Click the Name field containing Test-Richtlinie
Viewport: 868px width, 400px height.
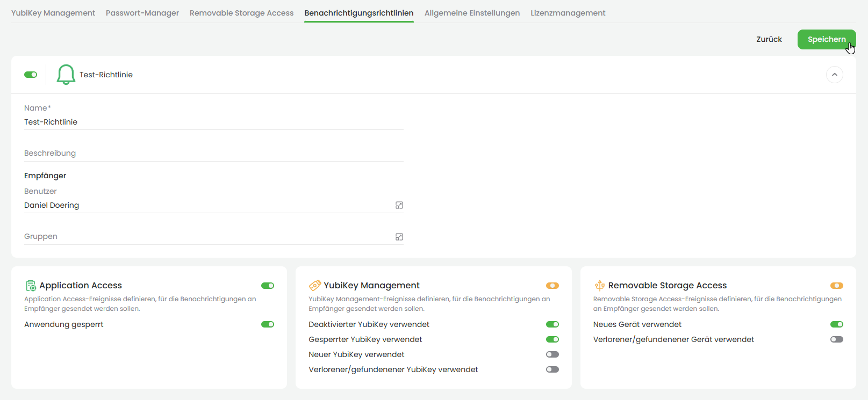click(x=213, y=122)
